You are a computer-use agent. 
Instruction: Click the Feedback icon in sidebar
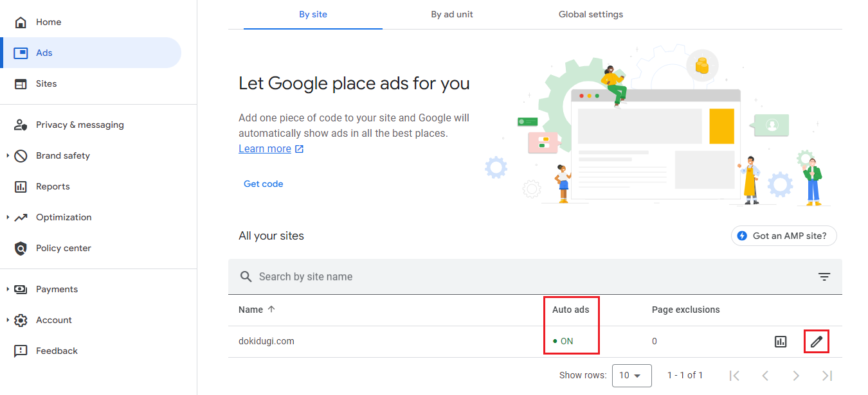point(21,351)
